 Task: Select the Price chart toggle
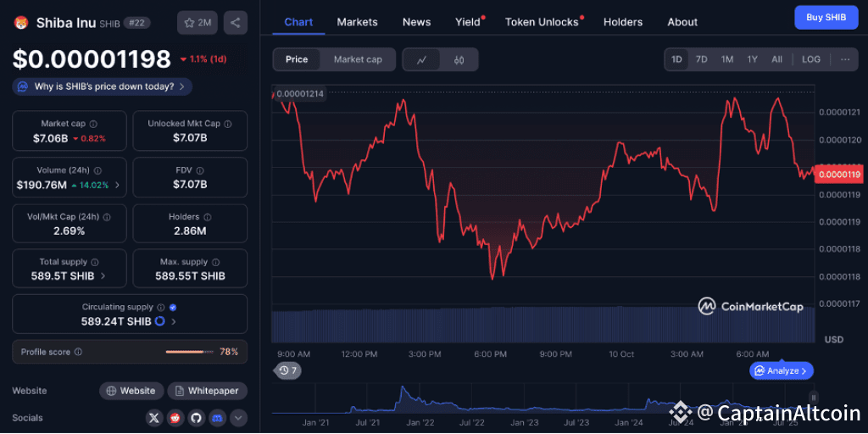click(297, 59)
